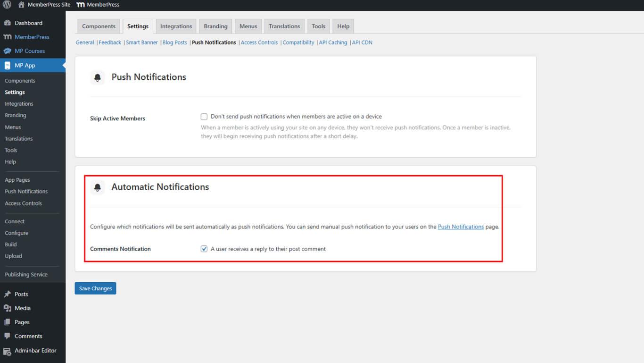Click the Posts pushpin icon

(x=8, y=294)
